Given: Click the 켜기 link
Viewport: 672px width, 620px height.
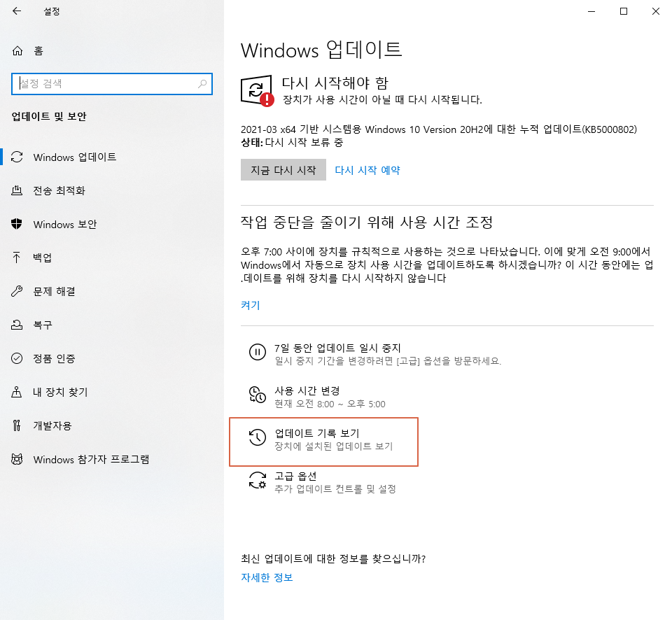Looking at the screenshot, I should click(x=251, y=305).
